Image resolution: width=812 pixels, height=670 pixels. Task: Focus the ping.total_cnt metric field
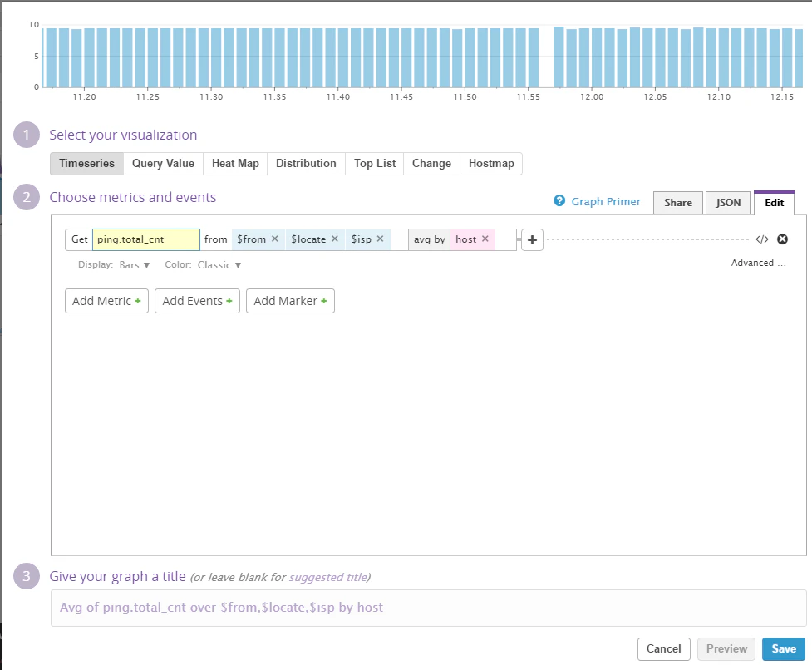point(146,239)
